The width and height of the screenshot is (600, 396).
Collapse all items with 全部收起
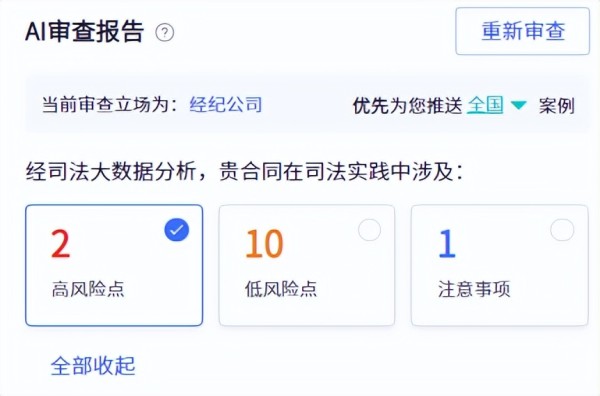pyautogui.click(x=93, y=366)
